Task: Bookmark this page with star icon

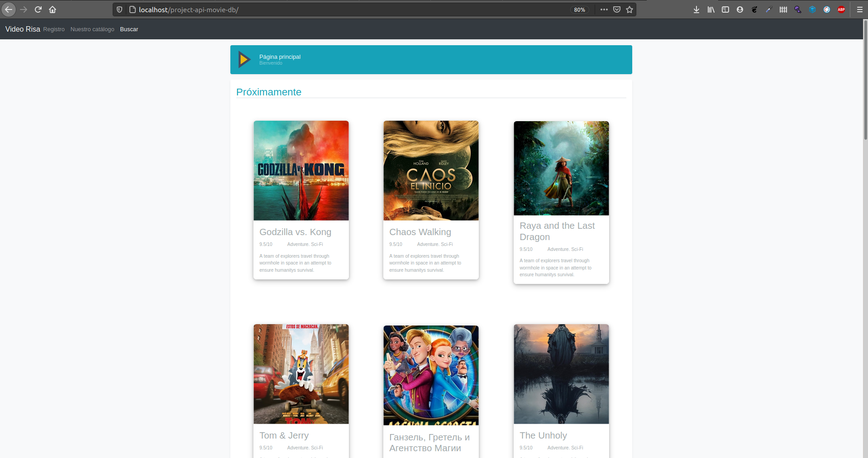Action: pos(630,9)
